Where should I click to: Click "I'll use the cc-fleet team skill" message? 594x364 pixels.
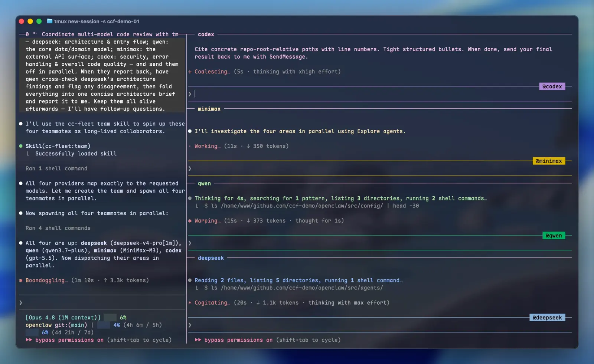coord(105,128)
